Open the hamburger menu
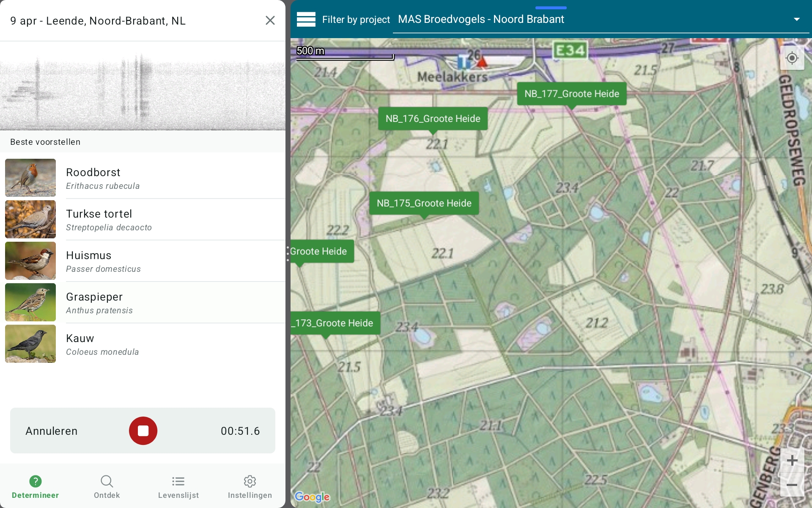Screen dimensions: 812x508 pos(306,19)
